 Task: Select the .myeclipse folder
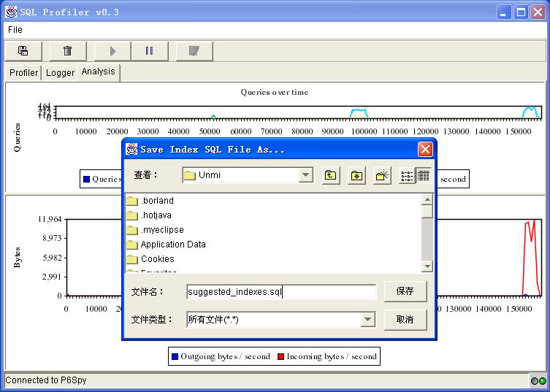tap(162, 230)
